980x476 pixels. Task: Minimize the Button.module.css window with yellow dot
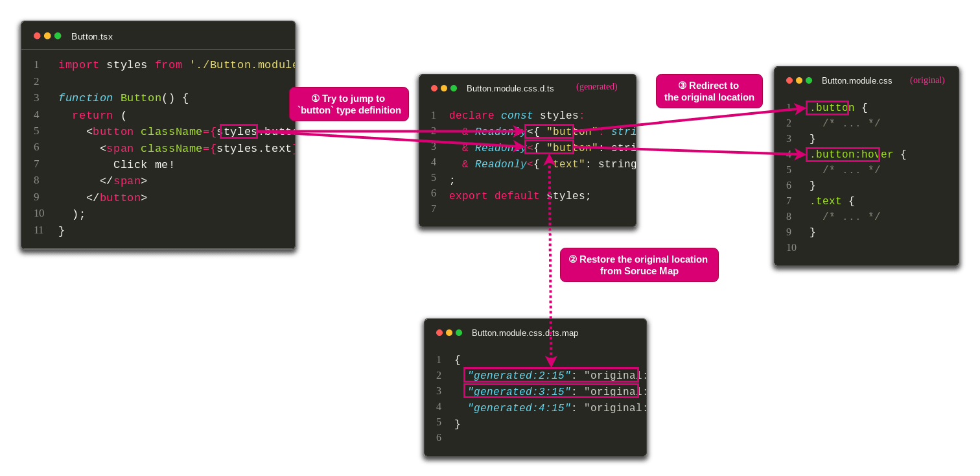799,80
